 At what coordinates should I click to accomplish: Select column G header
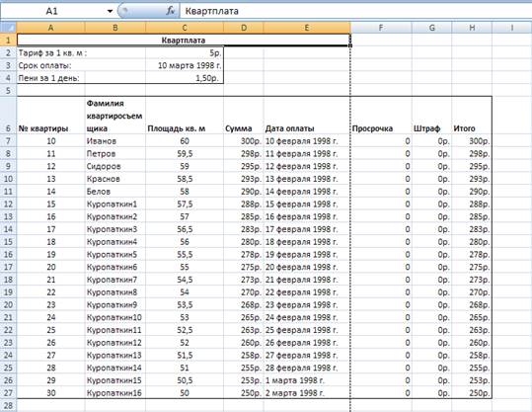[432, 28]
